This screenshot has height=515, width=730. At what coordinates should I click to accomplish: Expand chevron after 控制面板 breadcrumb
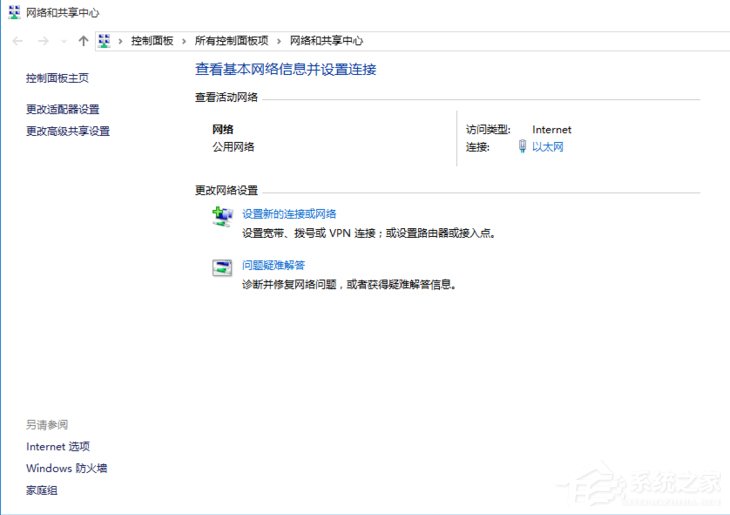pos(184,41)
